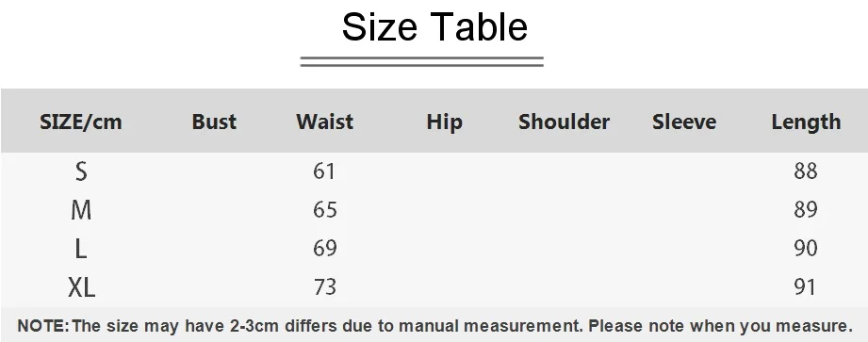Click waist value 69 for size L

[325, 248]
